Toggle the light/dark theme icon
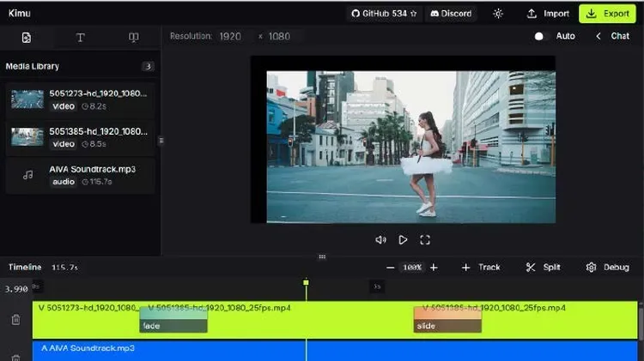 (498, 14)
